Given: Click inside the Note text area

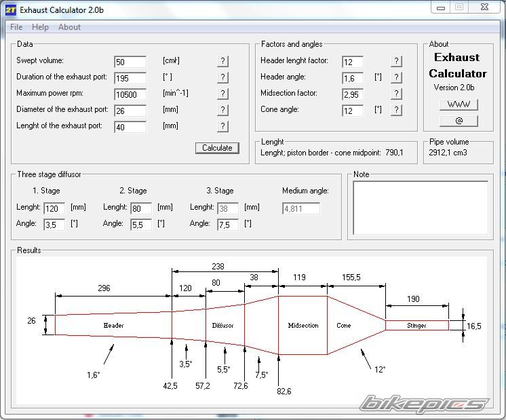Looking at the screenshot, I should point(421,208).
